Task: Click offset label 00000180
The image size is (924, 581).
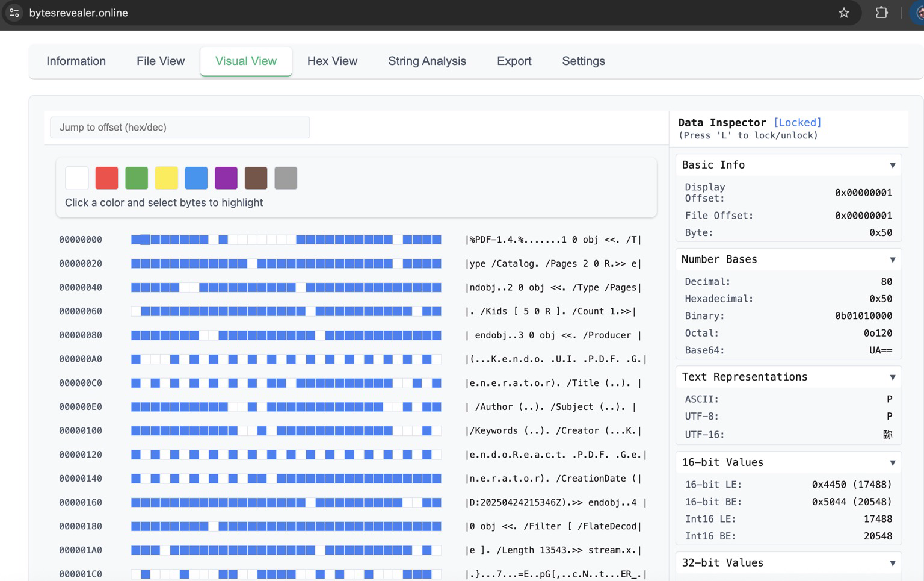Action: (81, 526)
